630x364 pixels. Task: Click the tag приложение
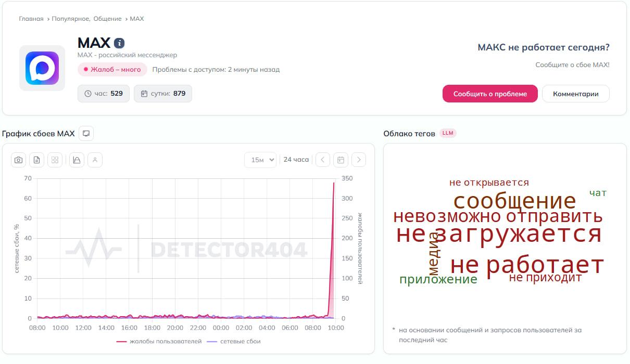click(438, 279)
